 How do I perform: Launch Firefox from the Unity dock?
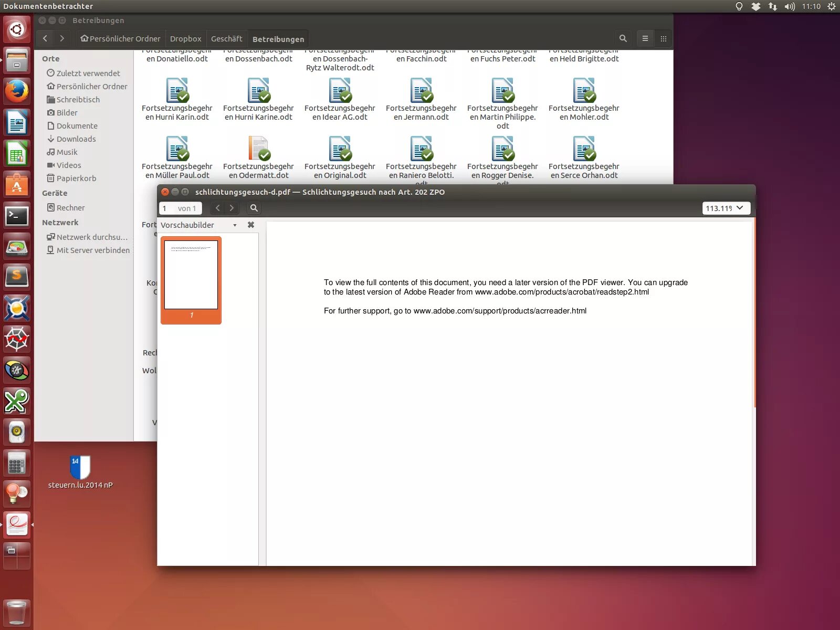tap(17, 91)
